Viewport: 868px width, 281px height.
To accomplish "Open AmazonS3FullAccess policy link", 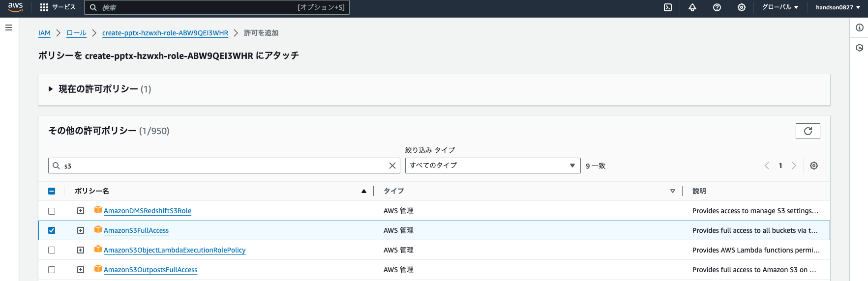I will [136, 230].
